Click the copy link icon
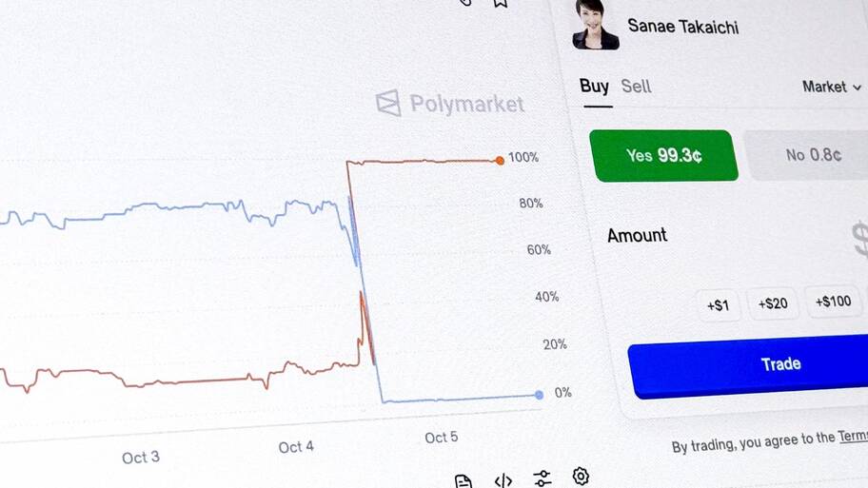Screen dimensions: 868x488 coord(465,3)
